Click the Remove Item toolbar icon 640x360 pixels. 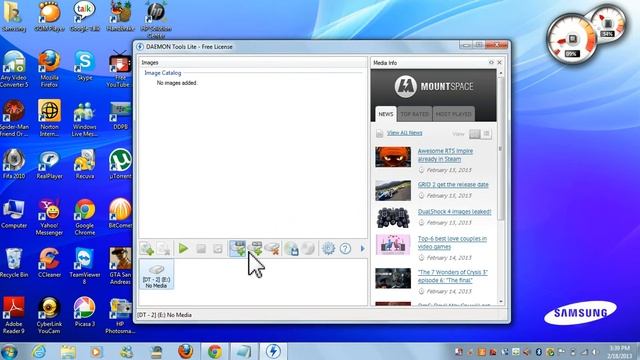tap(163, 248)
